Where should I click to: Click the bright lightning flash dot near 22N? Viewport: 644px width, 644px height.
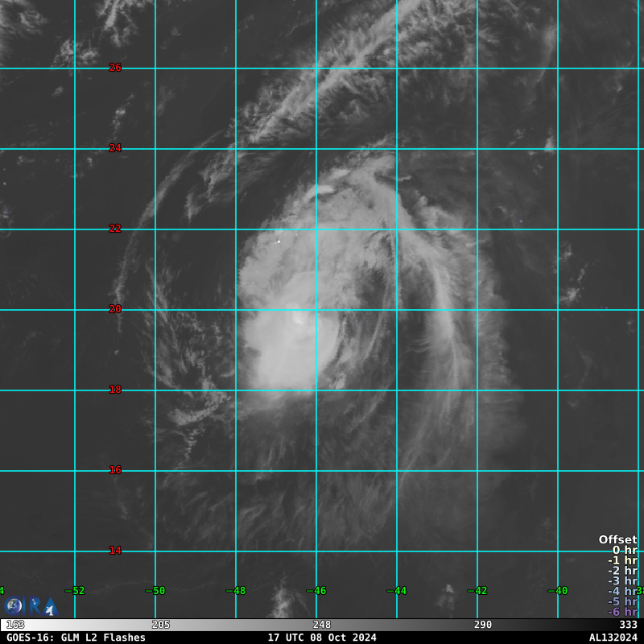click(279, 242)
